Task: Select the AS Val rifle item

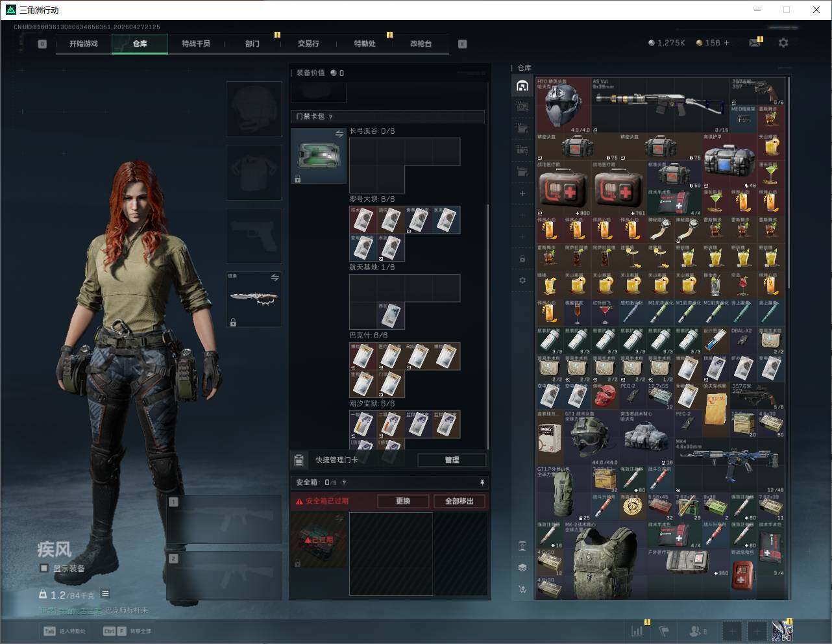Action: point(661,105)
